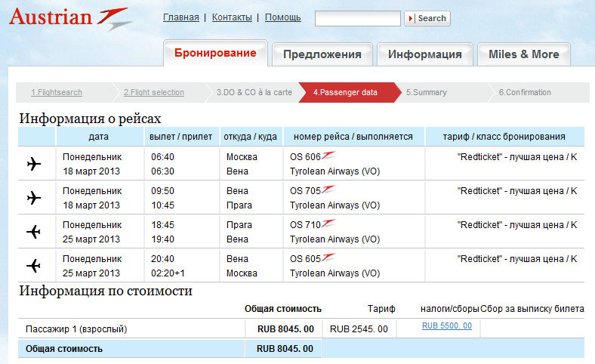Click red Austrian chevron next to OS 710

click(328, 224)
